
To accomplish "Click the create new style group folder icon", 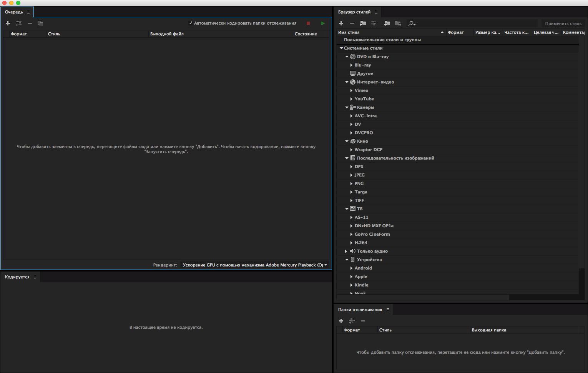I will click(363, 23).
